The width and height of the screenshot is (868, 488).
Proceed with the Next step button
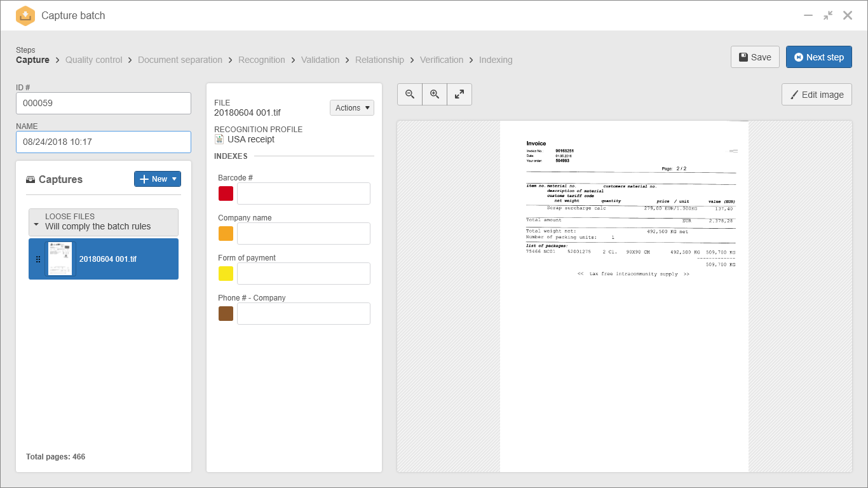click(819, 57)
